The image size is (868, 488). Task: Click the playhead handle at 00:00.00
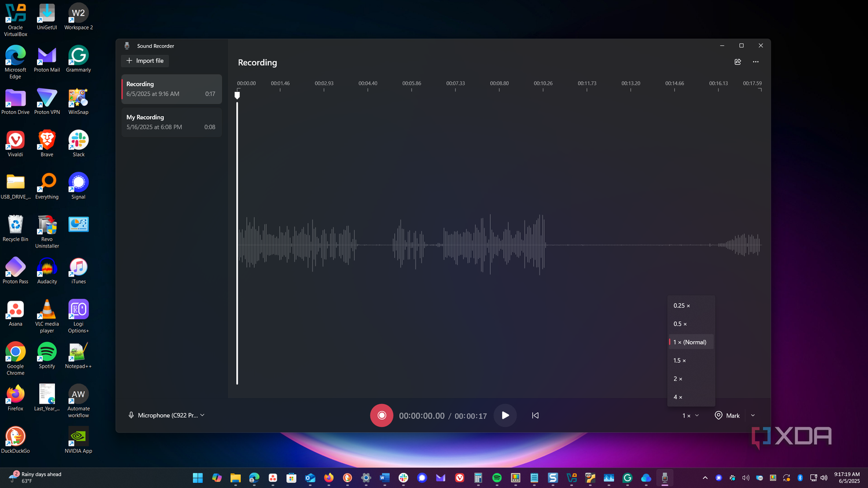237,95
